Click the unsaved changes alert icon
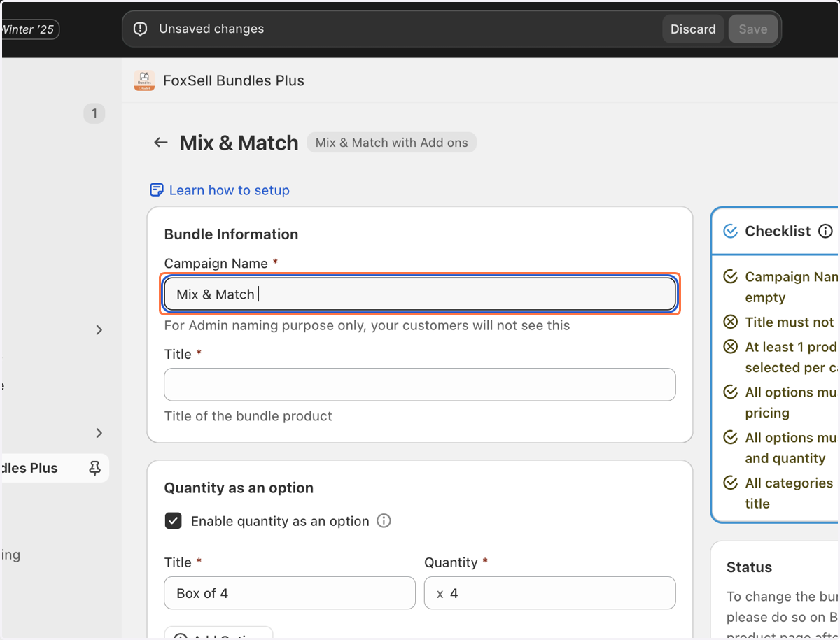 click(141, 29)
